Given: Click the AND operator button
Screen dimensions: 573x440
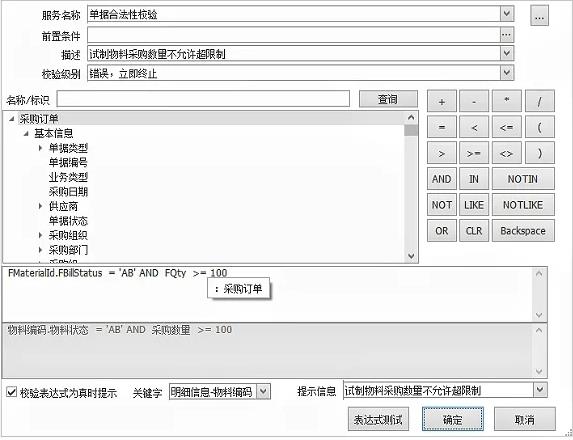Looking at the screenshot, I should click(441, 179).
